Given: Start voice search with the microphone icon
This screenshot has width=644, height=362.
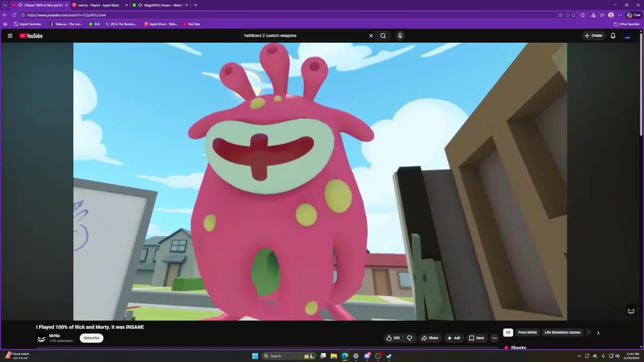Looking at the screenshot, I should 400,36.
